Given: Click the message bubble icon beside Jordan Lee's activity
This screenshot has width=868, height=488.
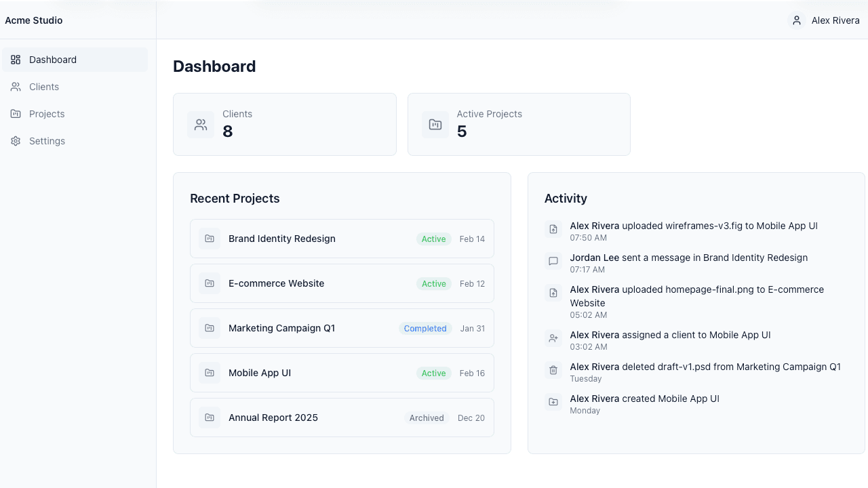Looking at the screenshot, I should pos(553,261).
